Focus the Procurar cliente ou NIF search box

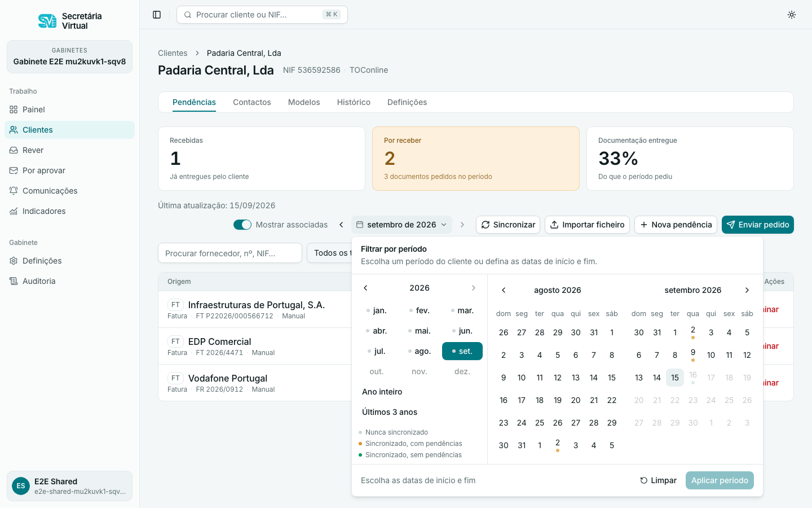[262, 15]
